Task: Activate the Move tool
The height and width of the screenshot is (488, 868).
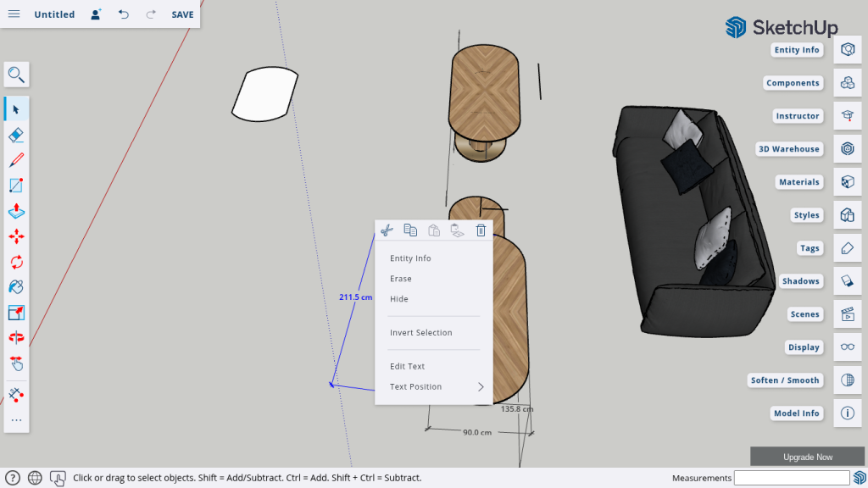Action: pos(16,236)
